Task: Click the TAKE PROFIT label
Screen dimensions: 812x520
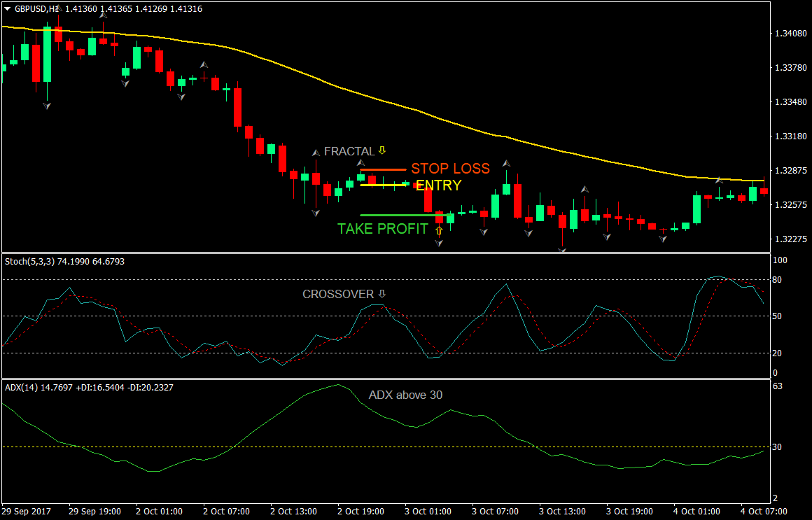Action: point(382,229)
